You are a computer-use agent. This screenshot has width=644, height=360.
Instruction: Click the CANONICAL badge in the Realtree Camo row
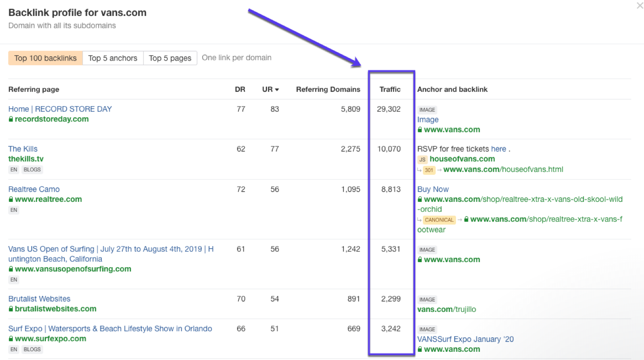(x=439, y=220)
